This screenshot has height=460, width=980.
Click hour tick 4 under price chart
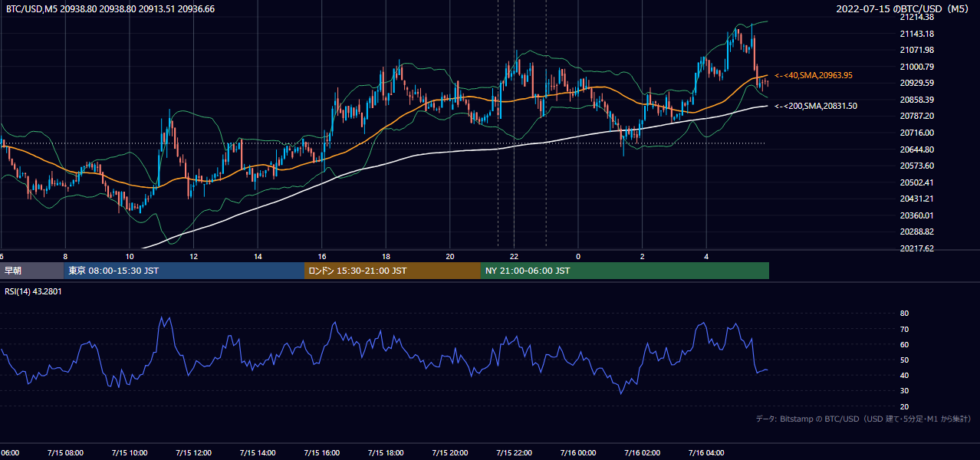pos(706,256)
